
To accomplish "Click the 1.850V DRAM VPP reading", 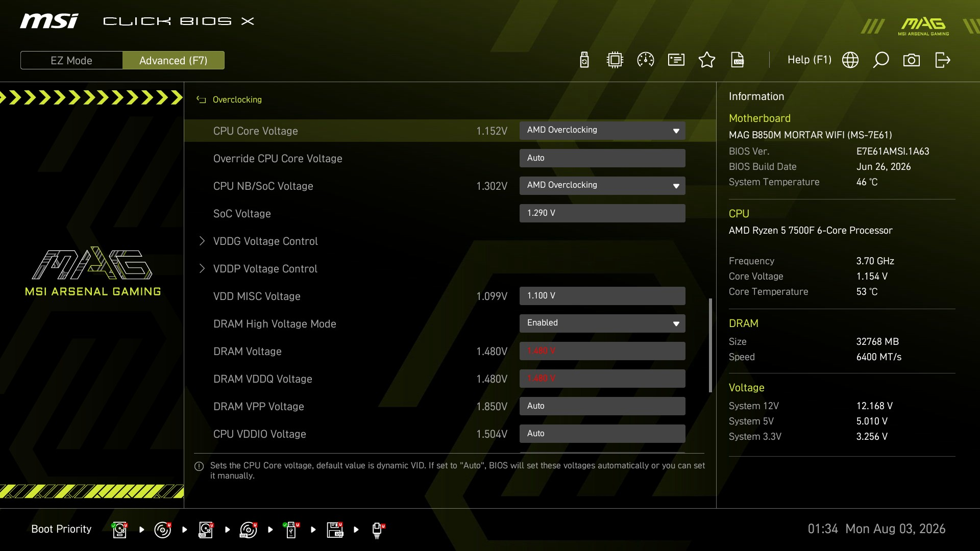I will click(492, 407).
